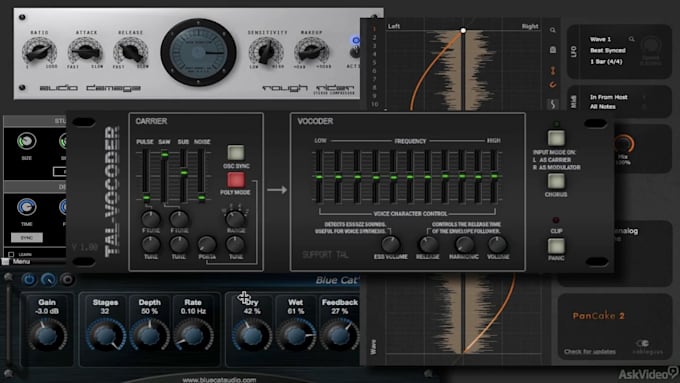This screenshot has width=680, height=383.
Task: Click the green Size knob in the reverb plugin
Action: (26, 141)
